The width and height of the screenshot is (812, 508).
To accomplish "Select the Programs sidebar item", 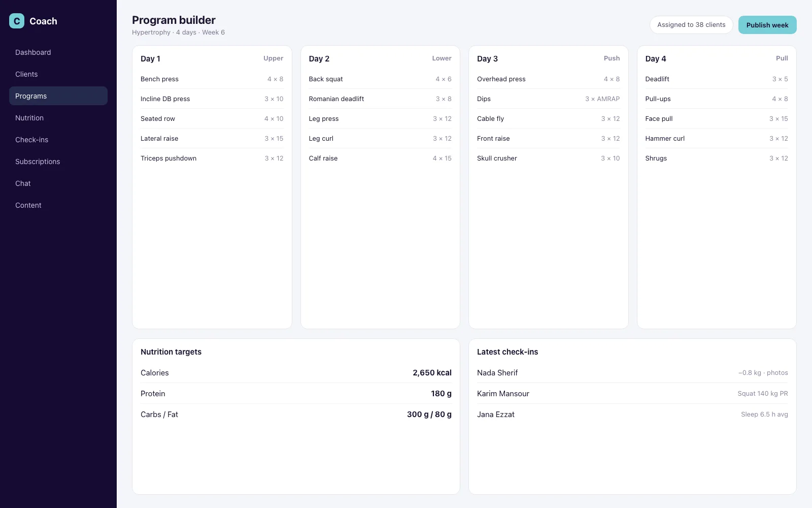I will pyautogui.click(x=58, y=96).
